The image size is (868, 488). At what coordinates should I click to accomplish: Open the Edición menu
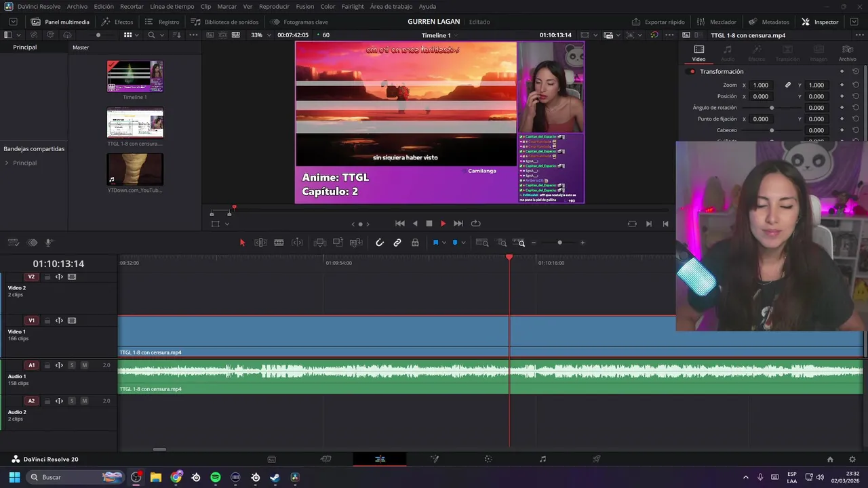click(104, 6)
